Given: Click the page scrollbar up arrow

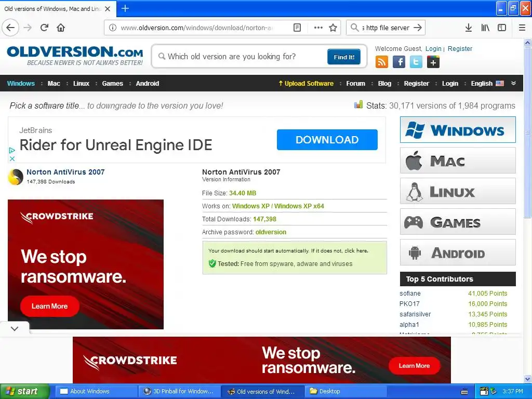Looking at the screenshot, I should (527, 43).
